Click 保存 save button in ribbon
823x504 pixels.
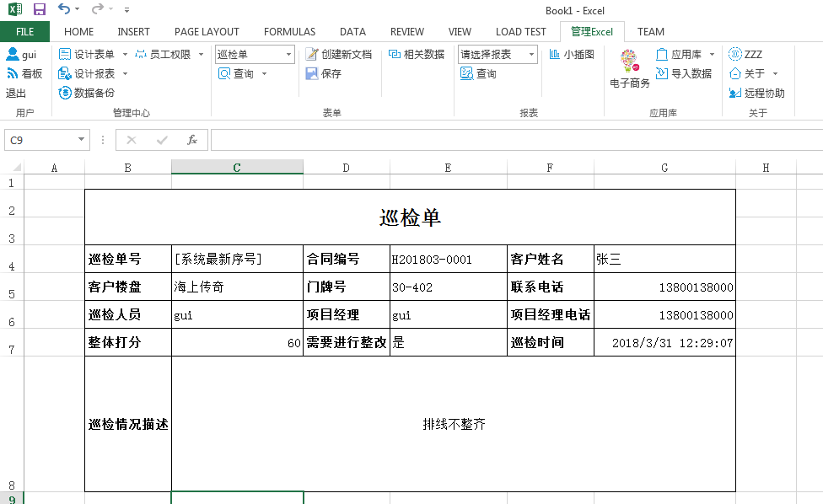(323, 73)
